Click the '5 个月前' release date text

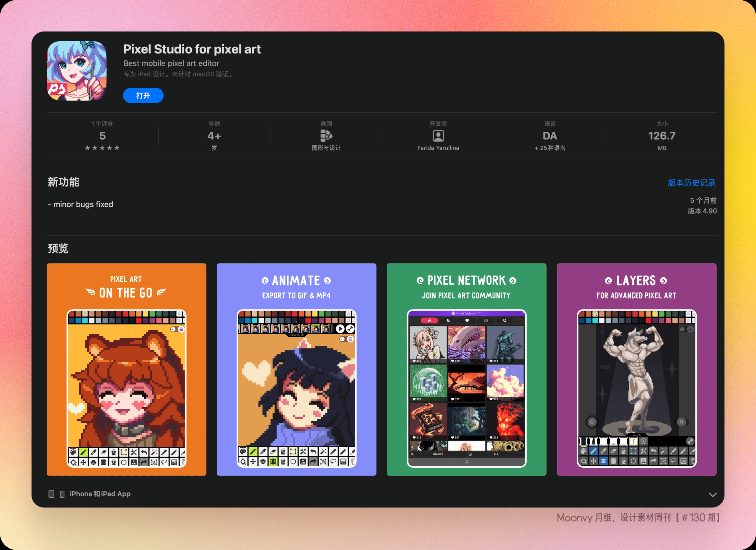[x=703, y=201]
